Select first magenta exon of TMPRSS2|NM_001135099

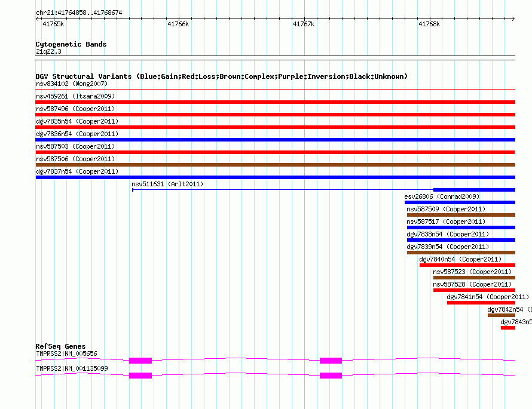click(x=140, y=376)
